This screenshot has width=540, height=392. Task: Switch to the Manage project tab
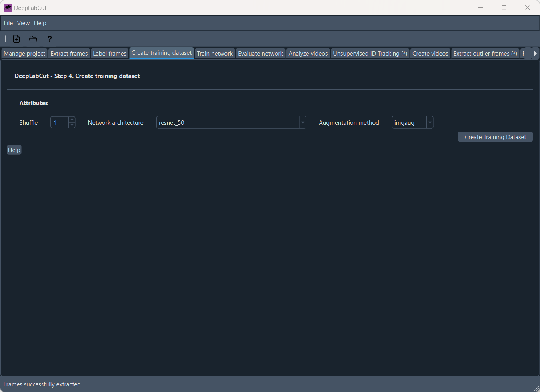tap(24, 54)
